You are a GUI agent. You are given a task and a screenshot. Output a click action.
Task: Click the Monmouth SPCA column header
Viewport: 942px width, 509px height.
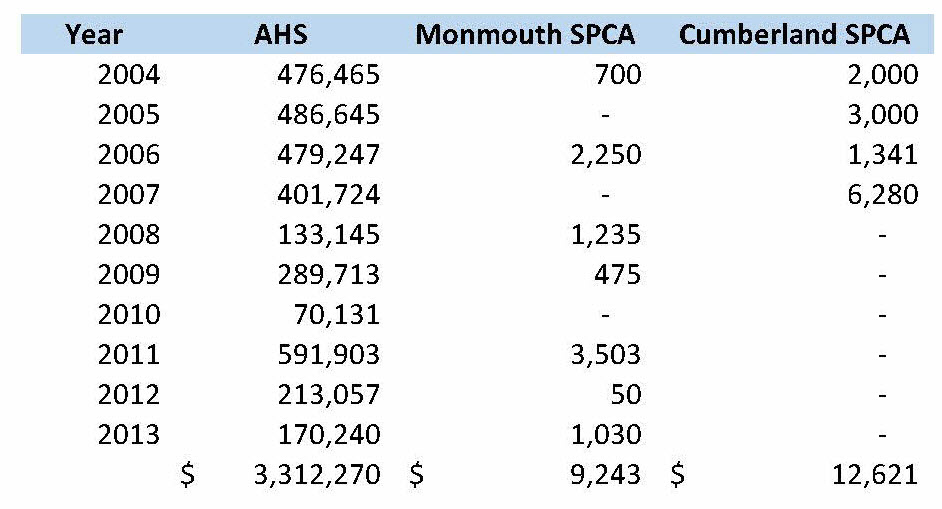point(525,34)
